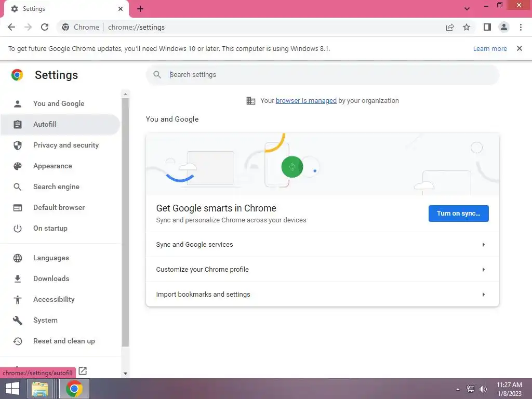Show hidden tray icons arrow
The image size is (532, 399).
point(458,389)
